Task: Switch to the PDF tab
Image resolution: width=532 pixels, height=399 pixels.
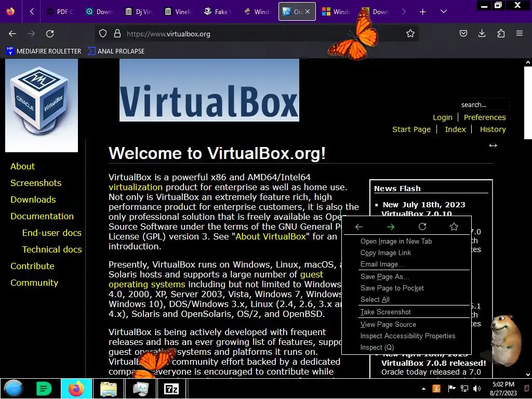Action: coord(60,12)
